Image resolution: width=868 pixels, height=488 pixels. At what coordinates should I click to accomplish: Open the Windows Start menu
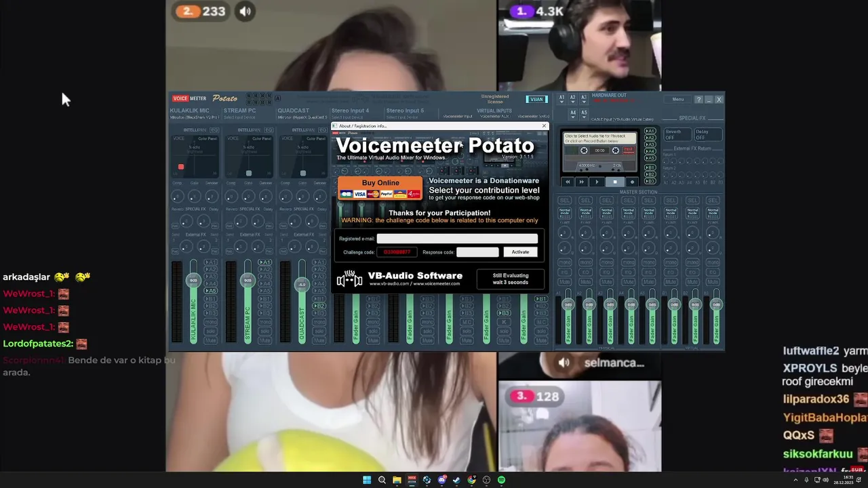[x=367, y=480]
